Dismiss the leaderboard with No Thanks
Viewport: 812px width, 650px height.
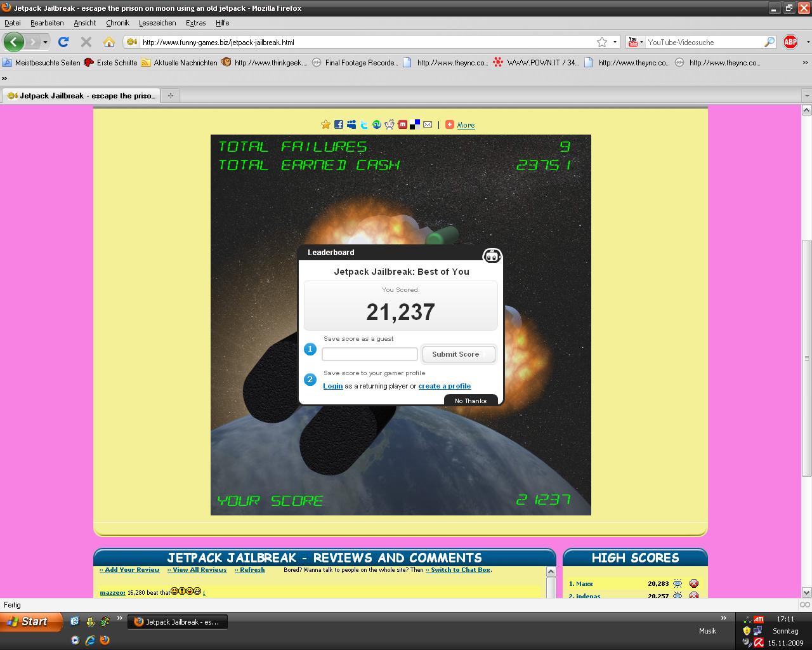coord(470,401)
